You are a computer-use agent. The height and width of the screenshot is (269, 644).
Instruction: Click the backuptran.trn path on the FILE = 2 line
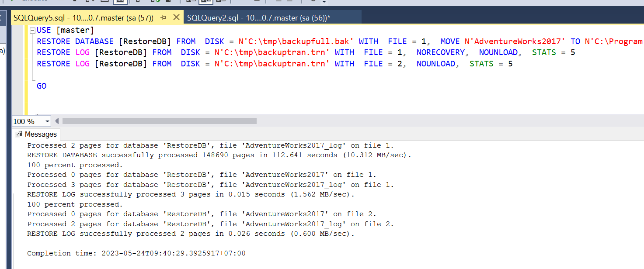tap(272, 64)
